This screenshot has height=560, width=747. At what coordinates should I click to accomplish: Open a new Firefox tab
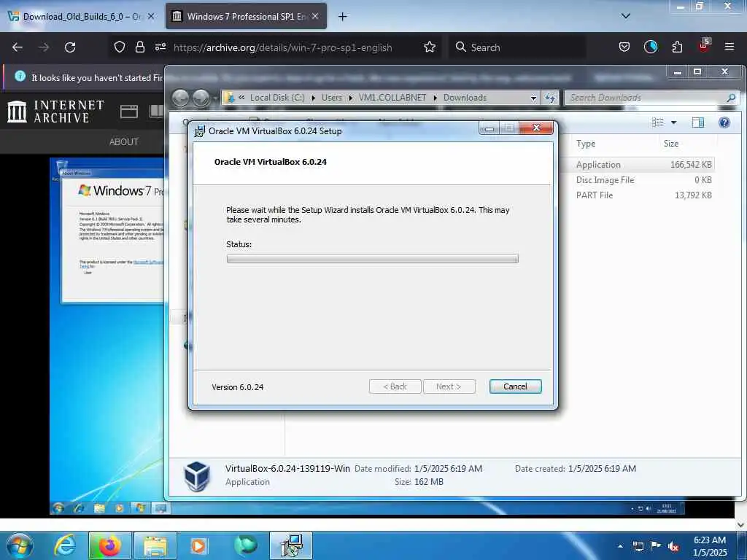342,17
